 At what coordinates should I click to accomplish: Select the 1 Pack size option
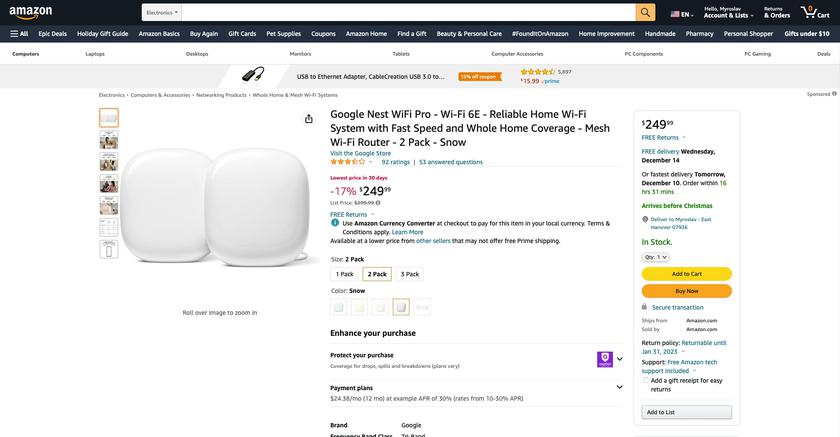pyautogui.click(x=344, y=274)
